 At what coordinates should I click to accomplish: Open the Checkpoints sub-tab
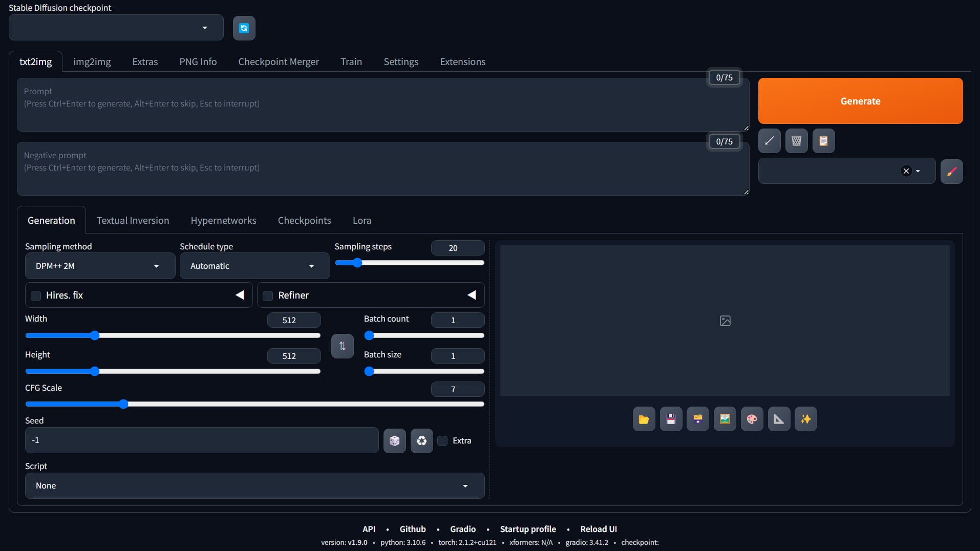pos(305,220)
